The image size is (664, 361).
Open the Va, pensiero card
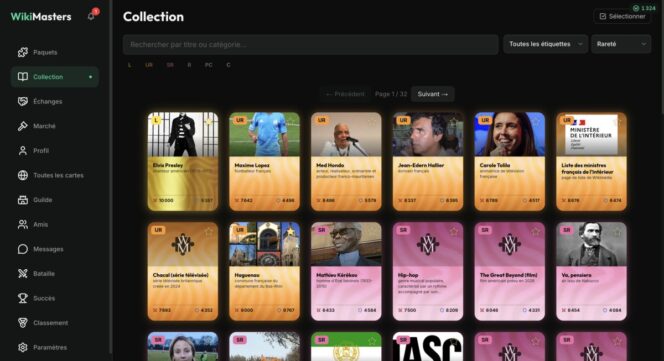(592, 271)
